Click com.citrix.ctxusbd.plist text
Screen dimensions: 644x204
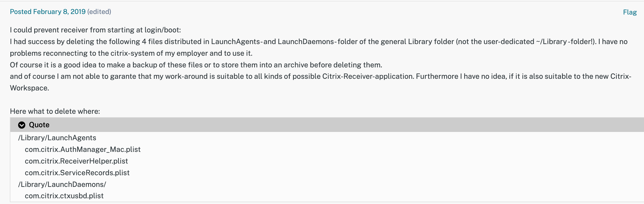[x=64, y=196]
